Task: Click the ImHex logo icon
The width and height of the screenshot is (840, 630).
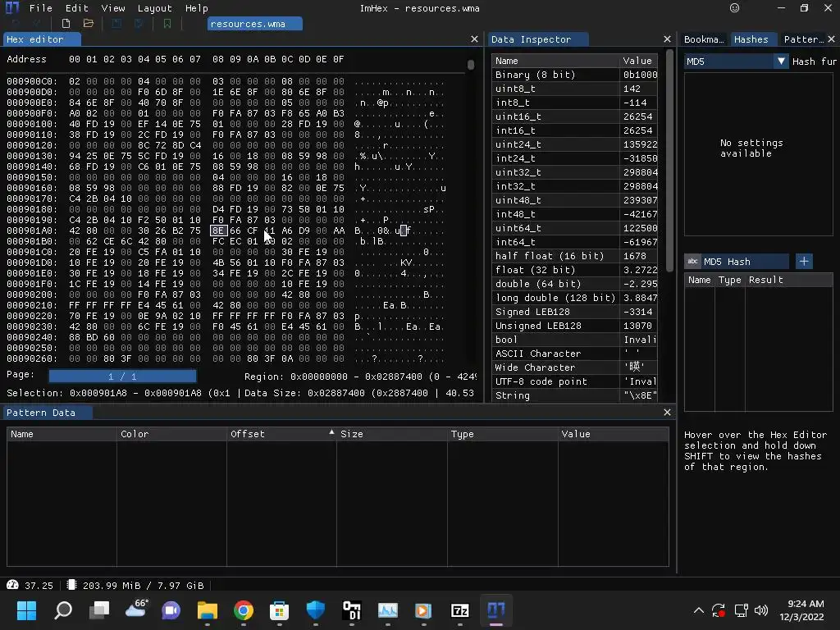Action: point(11,7)
